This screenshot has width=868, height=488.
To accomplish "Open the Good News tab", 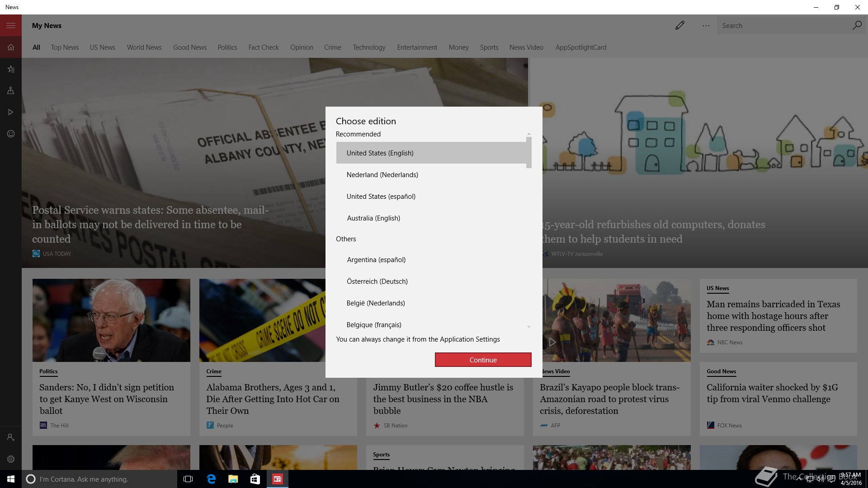I will point(189,47).
